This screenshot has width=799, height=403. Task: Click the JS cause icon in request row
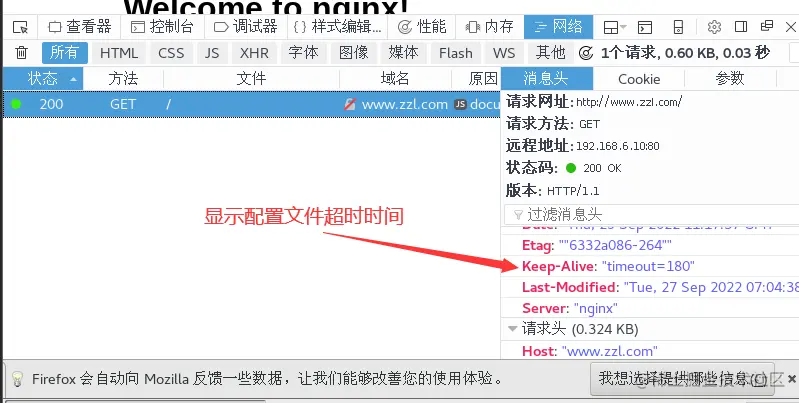click(x=460, y=104)
